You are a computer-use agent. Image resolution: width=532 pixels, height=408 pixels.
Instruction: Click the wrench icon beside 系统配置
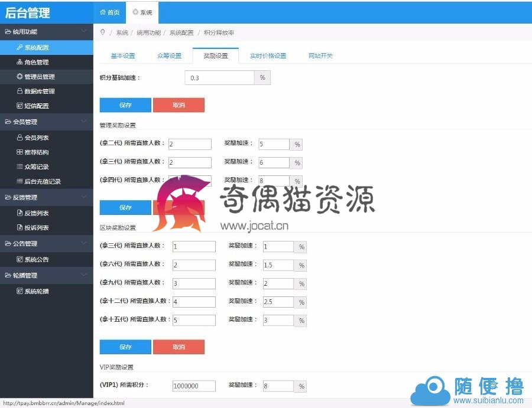click(20, 47)
